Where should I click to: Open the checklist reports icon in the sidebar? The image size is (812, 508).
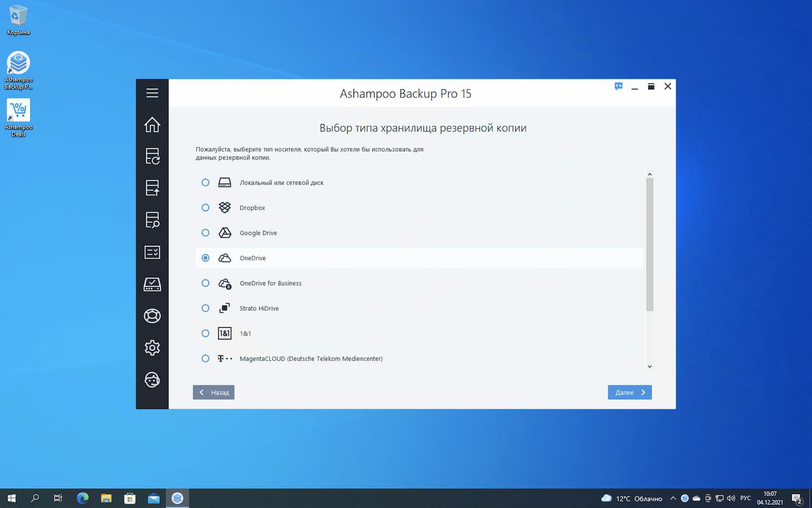tap(152, 252)
